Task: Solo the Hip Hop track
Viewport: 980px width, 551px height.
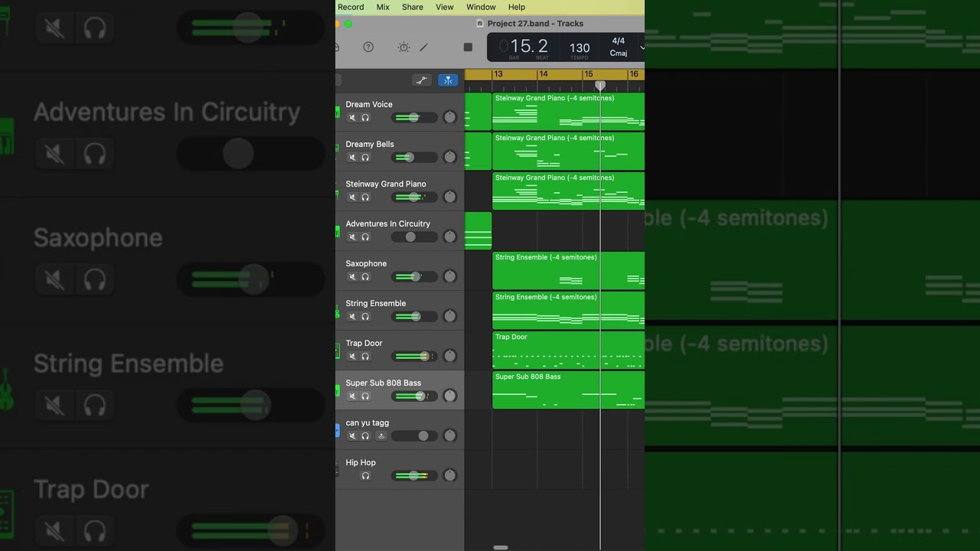Action: pos(365,475)
